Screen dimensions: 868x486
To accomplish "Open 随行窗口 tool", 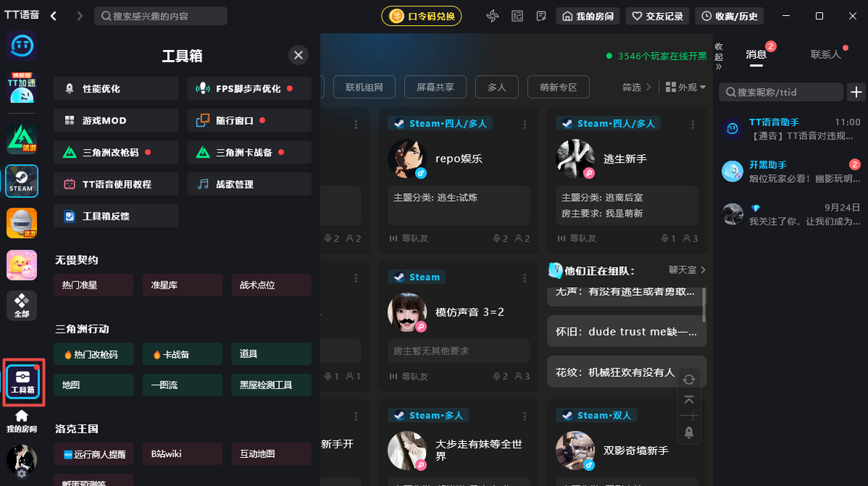I will [249, 120].
